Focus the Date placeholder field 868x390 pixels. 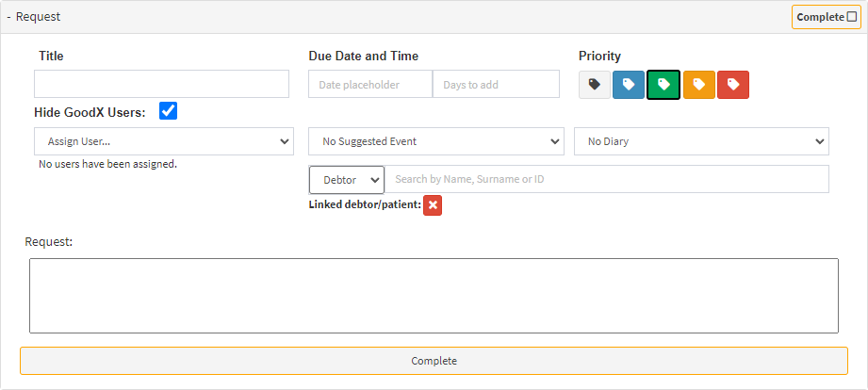(x=370, y=84)
